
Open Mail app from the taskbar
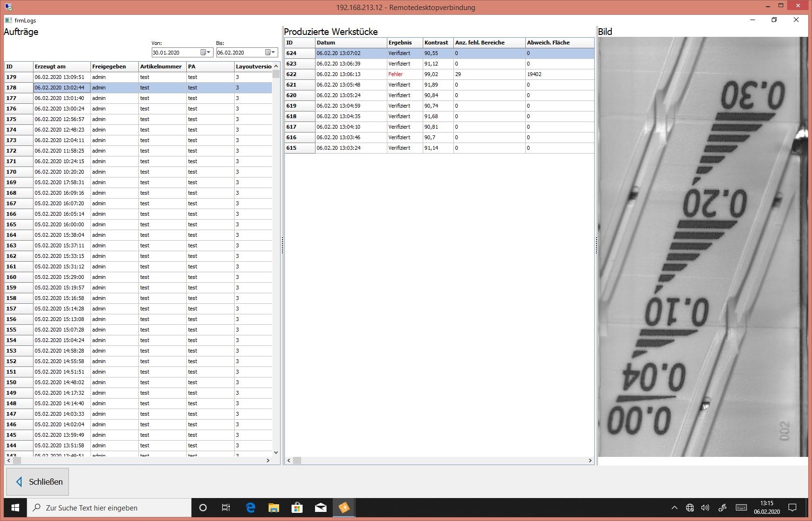point(320,508)
